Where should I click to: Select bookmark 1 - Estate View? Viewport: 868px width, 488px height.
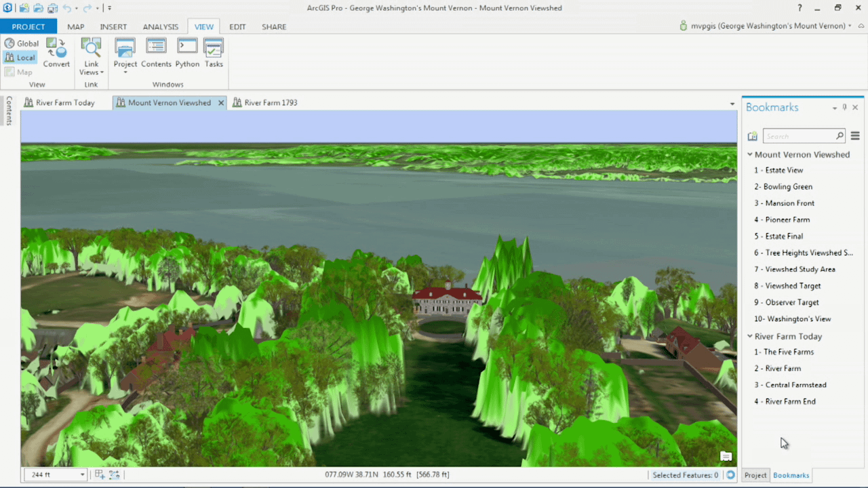(778, 170)
